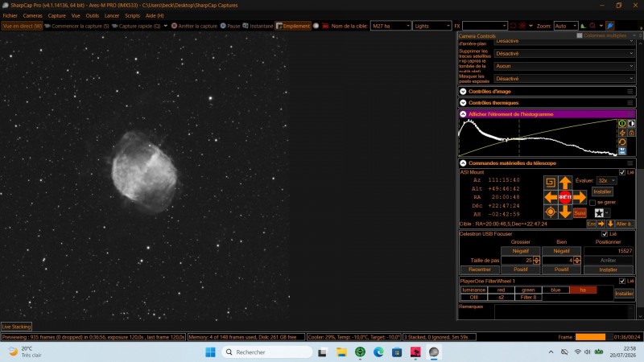This screenshot has width=644, height=362.
Task: Open the Cameras menu
Action: 32,15
